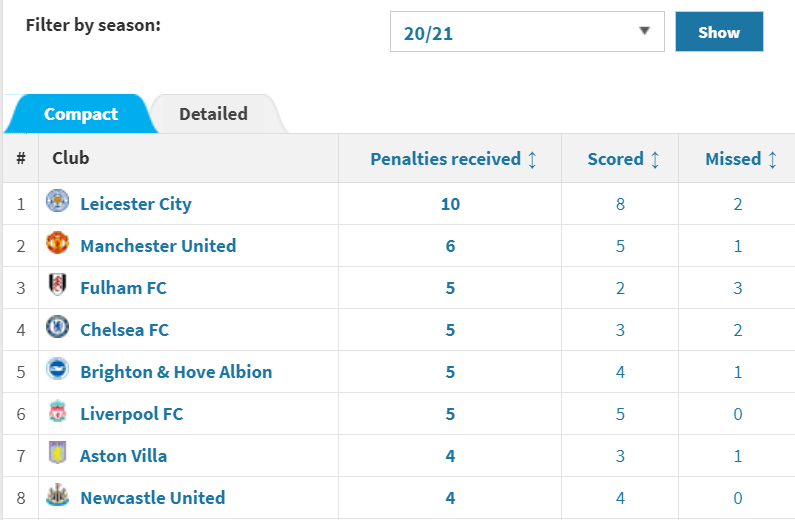Screen dimensions: 795x520
Task: Switch to the Detailed tab
Action: coord(213,114)
